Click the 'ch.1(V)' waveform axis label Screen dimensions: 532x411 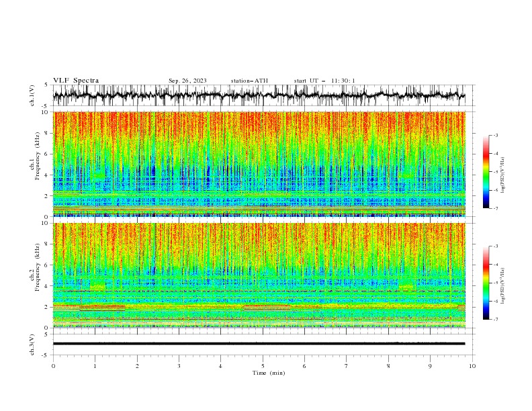32,95
